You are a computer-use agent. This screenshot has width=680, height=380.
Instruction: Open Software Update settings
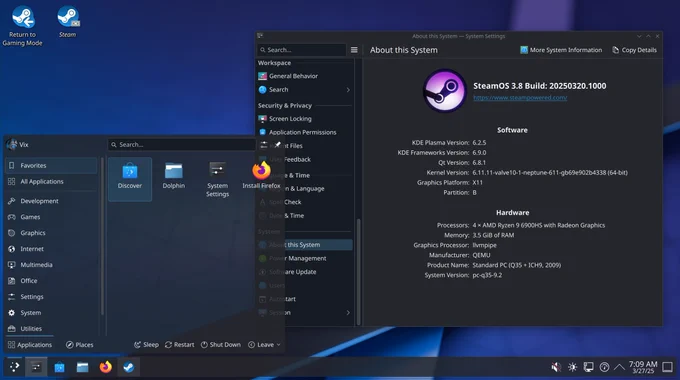click(x=304, y=272)
